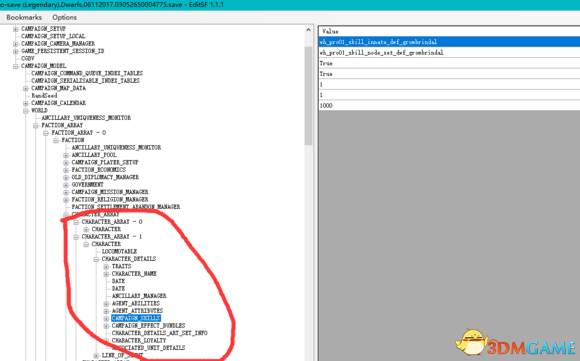Expand the CAMPAIGN_EFFECT_BUNDLES node

tap(106, 326)
